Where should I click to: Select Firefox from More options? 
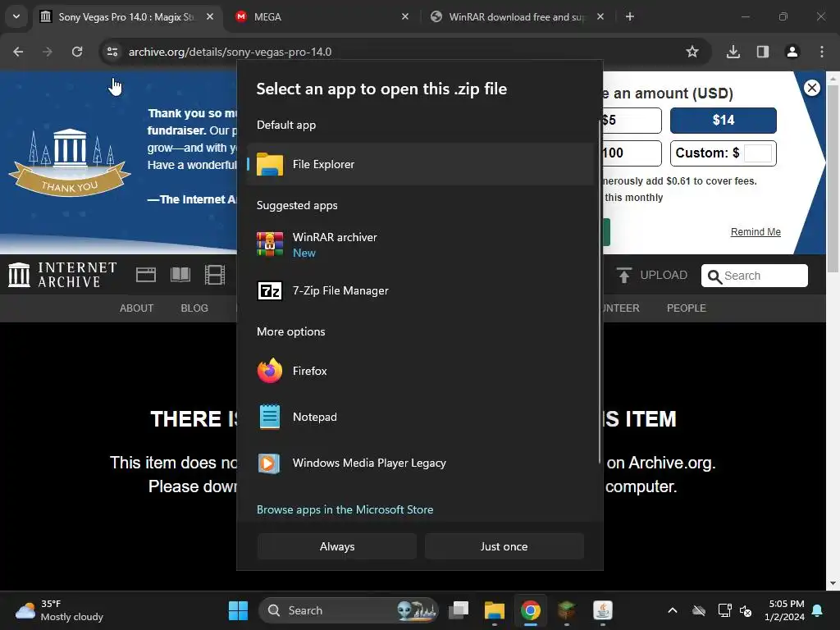[421, 371]
